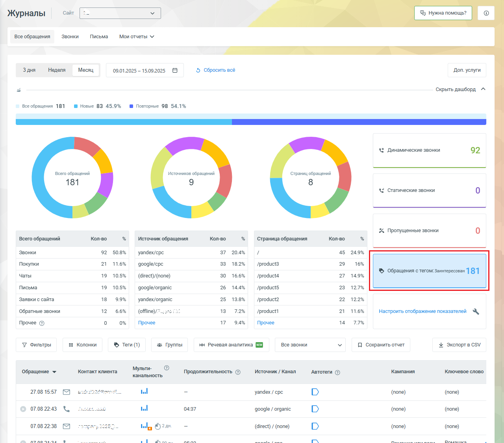
Task: Click the envelope icon in 27.08 15:57 row
Action: [x=67, y=392]
